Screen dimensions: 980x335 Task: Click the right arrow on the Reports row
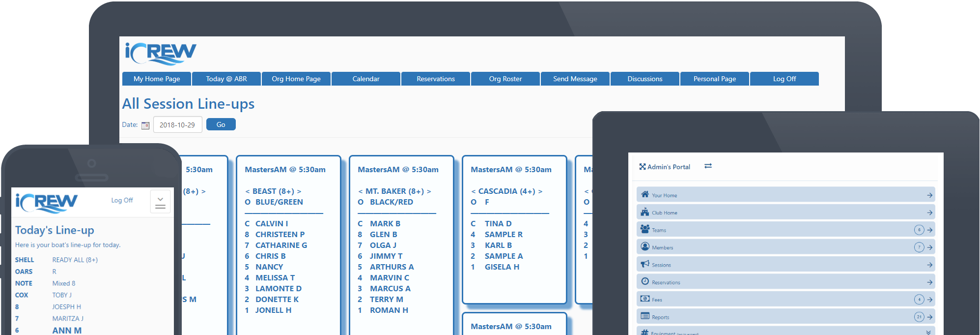pyautogui.click(x=930, y=317)
